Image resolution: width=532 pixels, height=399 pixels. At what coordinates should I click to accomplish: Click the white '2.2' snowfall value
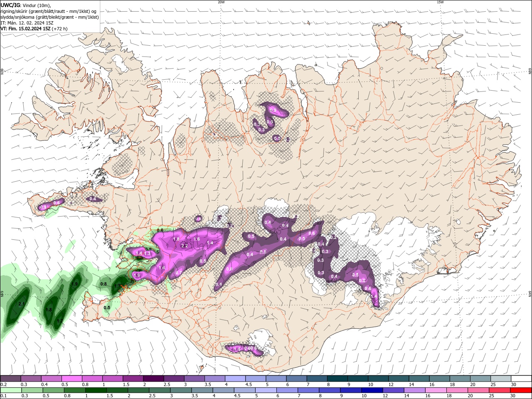[x=185, y=246]
